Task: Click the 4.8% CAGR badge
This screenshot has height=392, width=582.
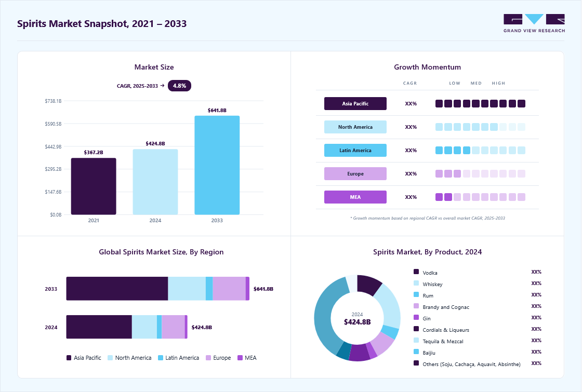Action: tap(179, 86)
